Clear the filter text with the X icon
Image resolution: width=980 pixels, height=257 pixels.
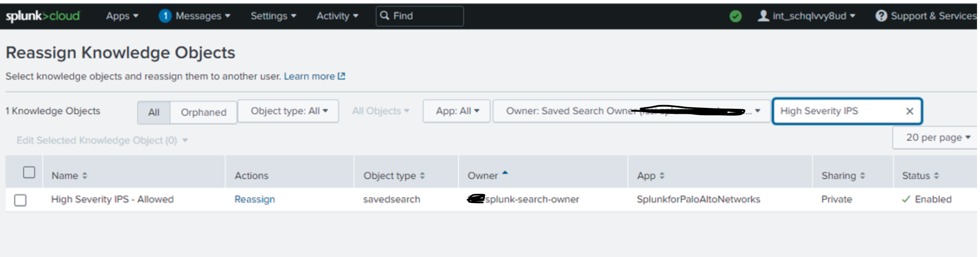click(x=909, y=111)
